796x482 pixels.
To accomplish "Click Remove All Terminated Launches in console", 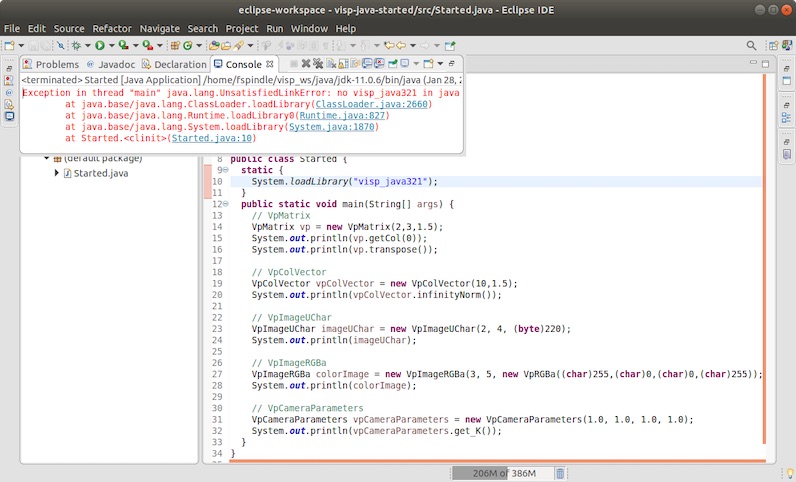I will [x=316, y=64].
